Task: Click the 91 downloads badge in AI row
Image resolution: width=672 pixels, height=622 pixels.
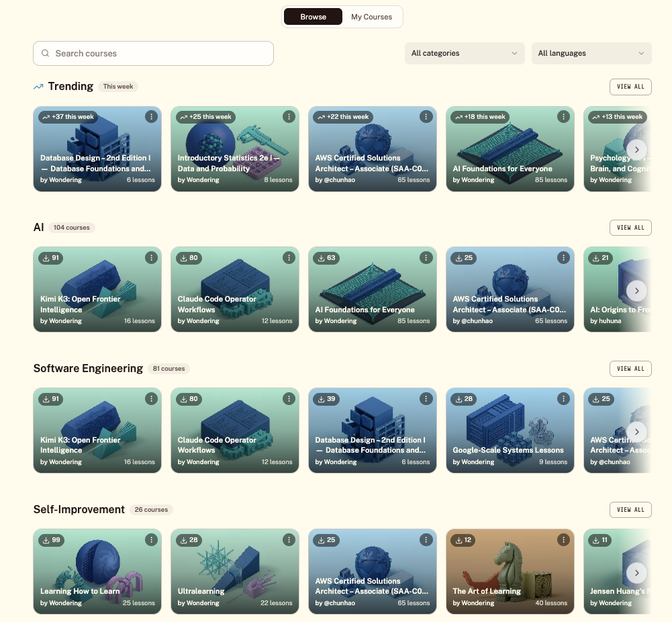Action: point(50,258)
